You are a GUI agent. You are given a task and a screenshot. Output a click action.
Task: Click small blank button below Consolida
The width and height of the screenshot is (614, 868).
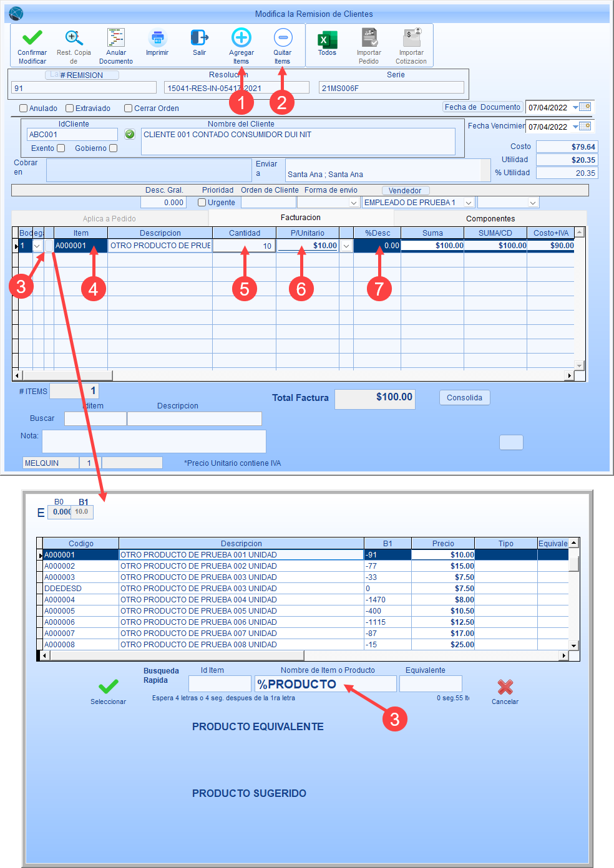pos(512,442)
